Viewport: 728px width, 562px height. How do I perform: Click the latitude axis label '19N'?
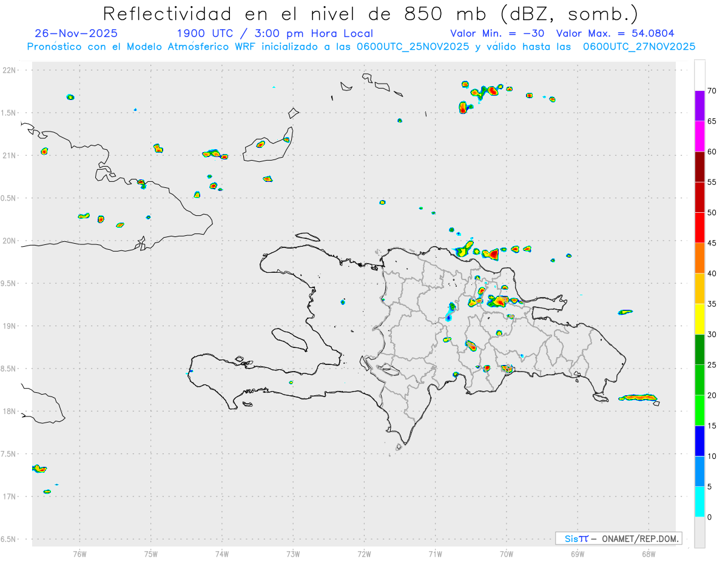[x=10, y=326]
